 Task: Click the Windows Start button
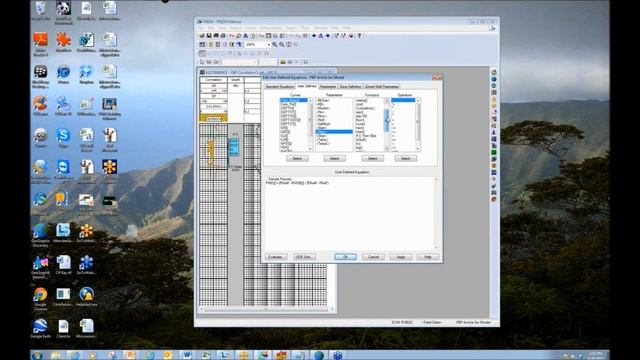coord(37,355)
